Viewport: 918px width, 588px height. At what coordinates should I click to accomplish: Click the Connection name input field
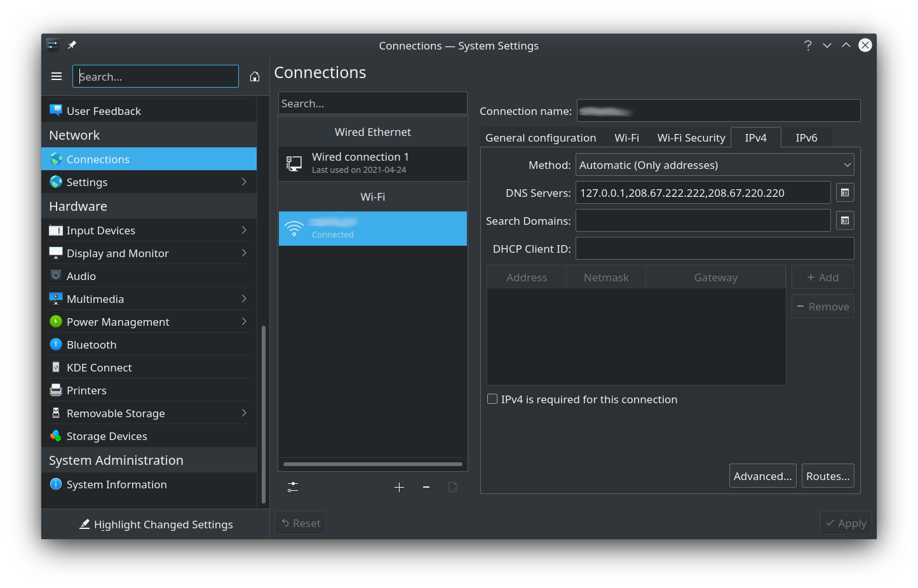[718, 110]
